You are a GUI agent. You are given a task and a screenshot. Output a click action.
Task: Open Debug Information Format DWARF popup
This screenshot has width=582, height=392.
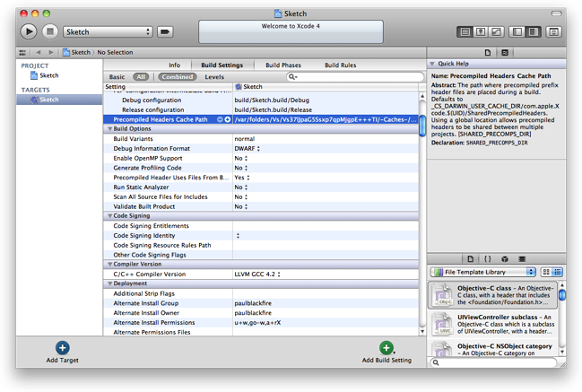[248, 149]
